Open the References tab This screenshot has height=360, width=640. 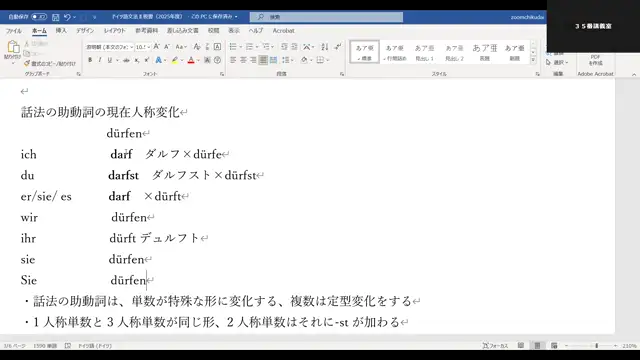(147, 31)
